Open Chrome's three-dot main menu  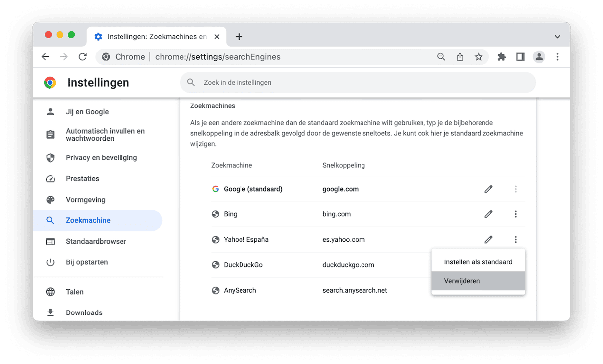[557, 57]
